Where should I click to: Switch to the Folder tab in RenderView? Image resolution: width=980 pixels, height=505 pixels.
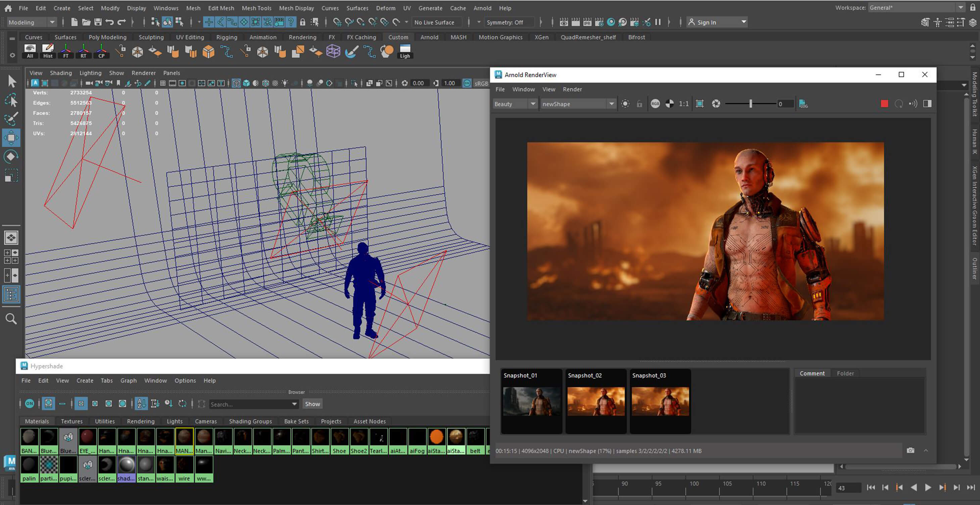click(845, 373)
